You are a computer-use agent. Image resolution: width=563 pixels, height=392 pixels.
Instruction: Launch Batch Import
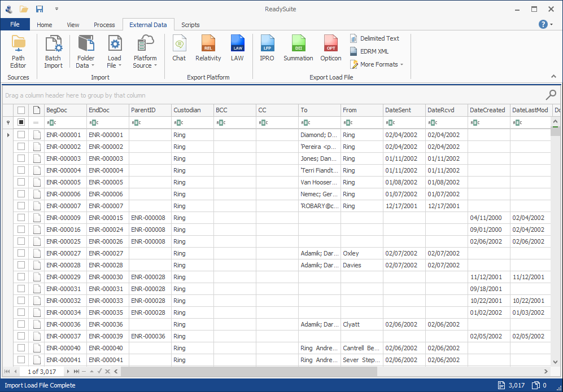pyautogui.click(x=53, y=52)
